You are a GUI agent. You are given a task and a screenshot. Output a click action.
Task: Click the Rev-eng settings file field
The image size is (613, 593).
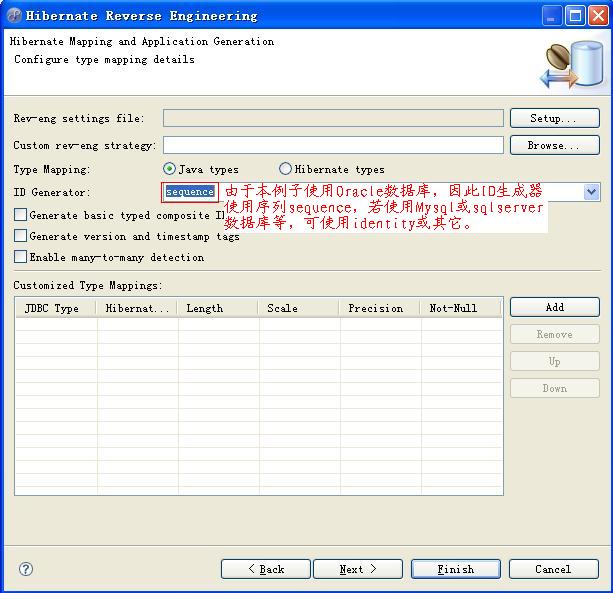pyautogui.click(x=333, y=118)
